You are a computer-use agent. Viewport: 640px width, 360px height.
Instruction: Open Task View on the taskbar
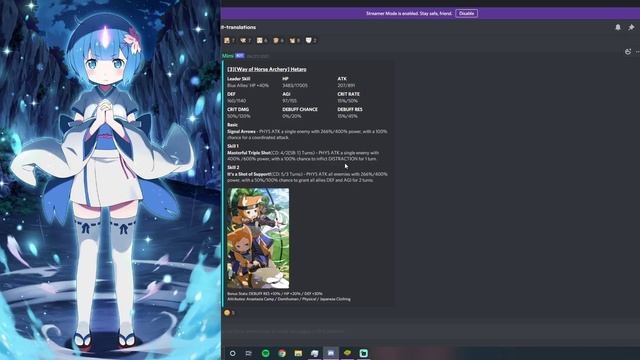tap(249, 353)
